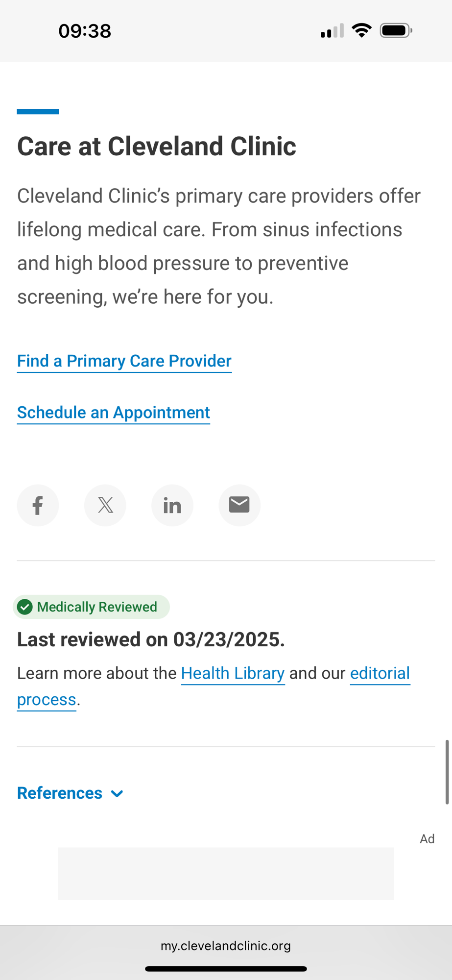Expand the References section
Viewport: 452px width, 980px height.
[x=60, y=793]
